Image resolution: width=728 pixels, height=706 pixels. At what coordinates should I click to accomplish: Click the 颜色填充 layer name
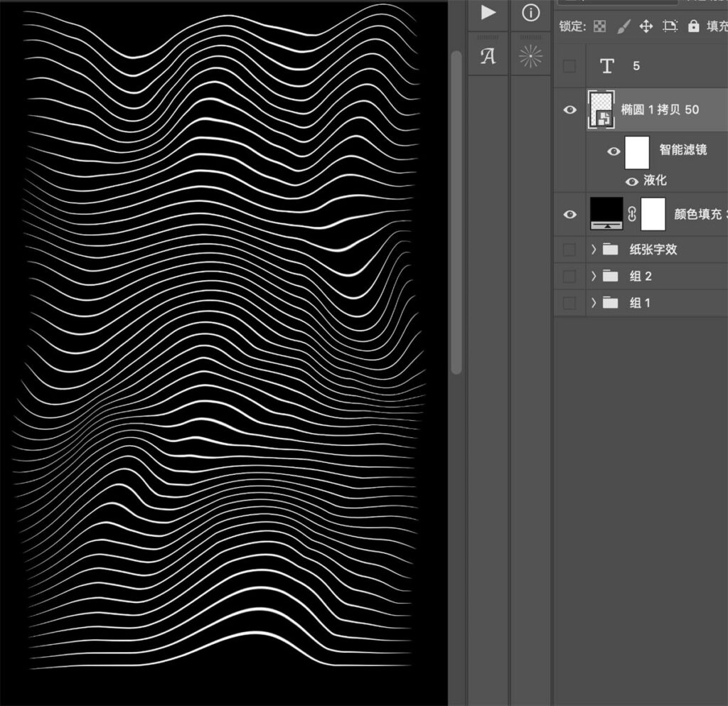point(700,214)
